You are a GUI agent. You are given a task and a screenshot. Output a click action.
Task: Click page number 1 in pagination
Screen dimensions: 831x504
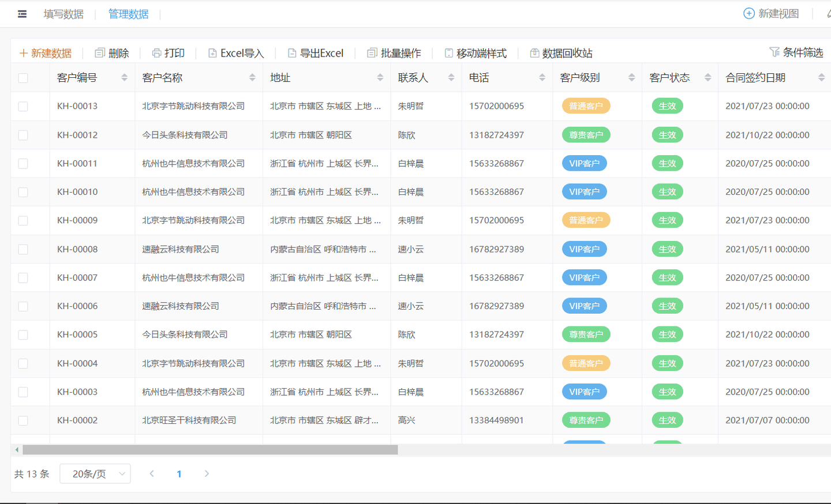[x=179, y=473]
